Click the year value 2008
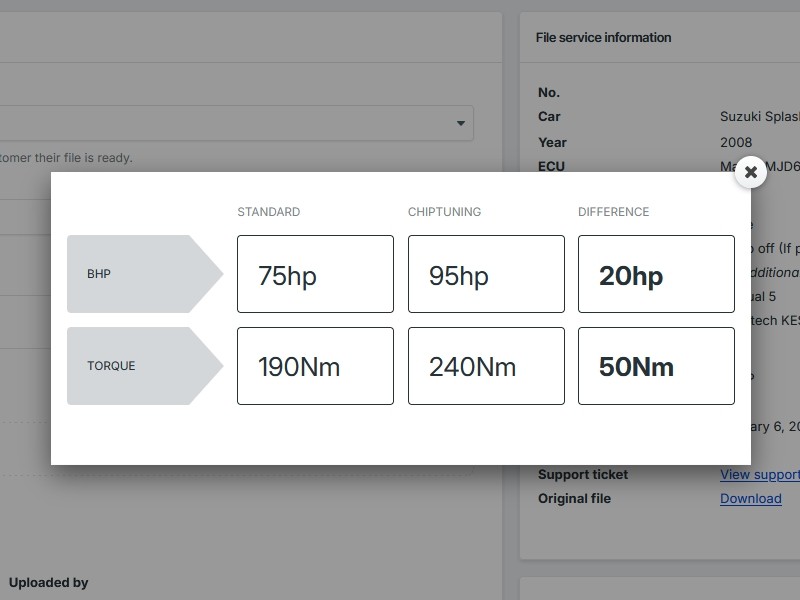 coord(736,142)
